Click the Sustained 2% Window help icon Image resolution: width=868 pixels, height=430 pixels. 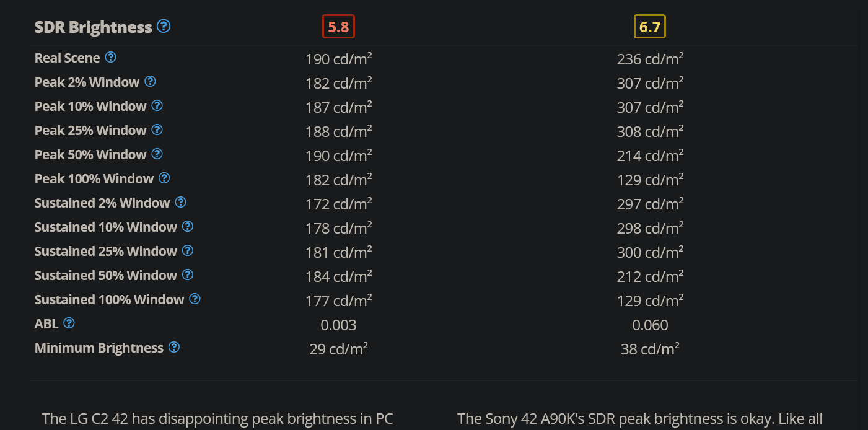point(180,202)
